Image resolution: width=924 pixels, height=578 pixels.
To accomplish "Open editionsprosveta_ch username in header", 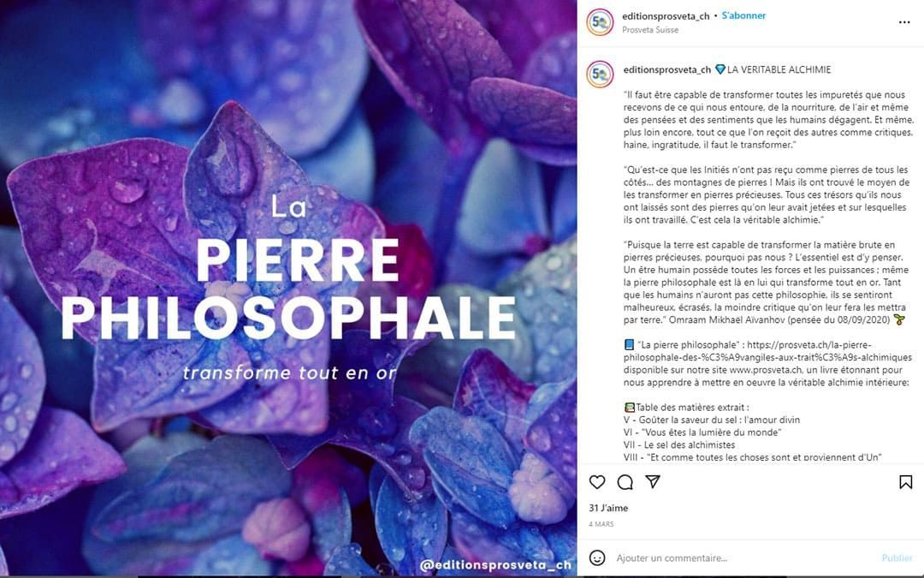I will pyautogui.click(x=666, y=15).
